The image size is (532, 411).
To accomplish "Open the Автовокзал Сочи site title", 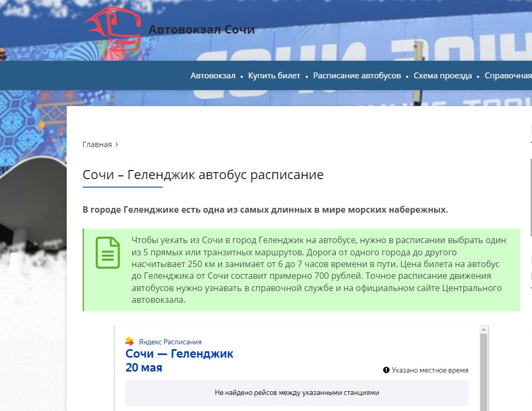I will tap(202, 29).
